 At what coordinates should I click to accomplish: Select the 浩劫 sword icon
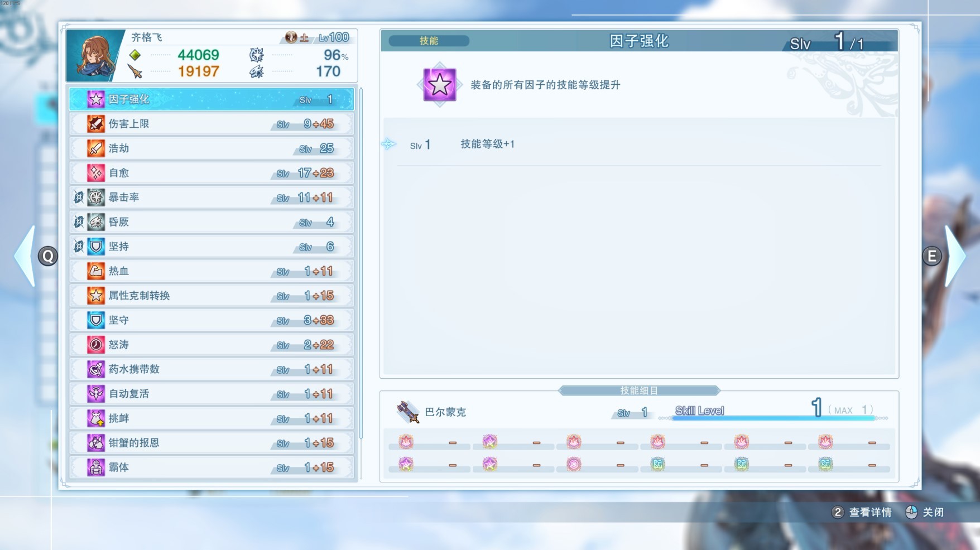pos(96,148)
